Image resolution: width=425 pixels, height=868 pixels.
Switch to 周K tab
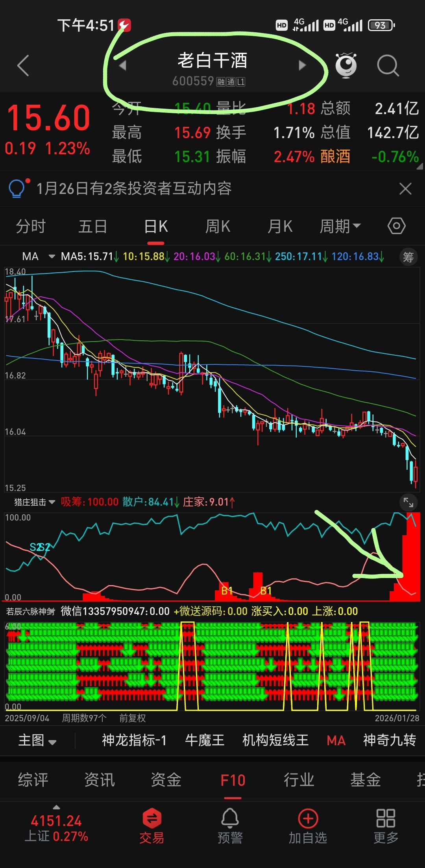pyautogui.click(x=218, y=226)
